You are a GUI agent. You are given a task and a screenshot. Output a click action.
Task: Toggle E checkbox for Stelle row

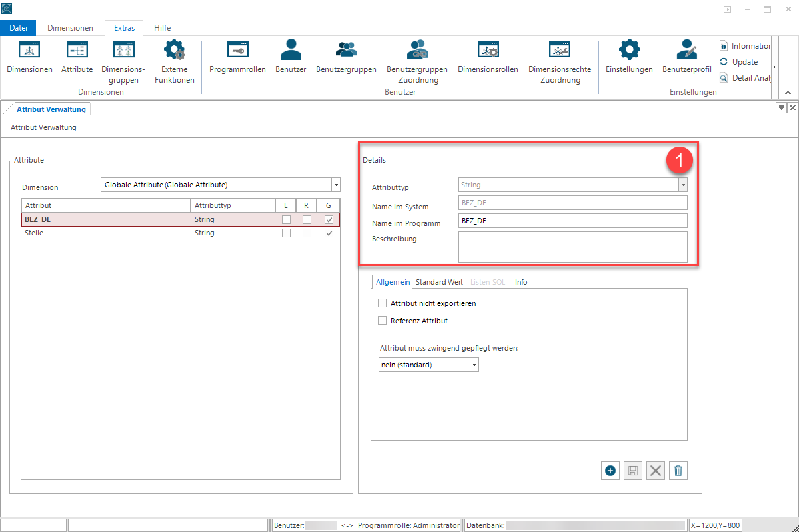tap(286, 233)
